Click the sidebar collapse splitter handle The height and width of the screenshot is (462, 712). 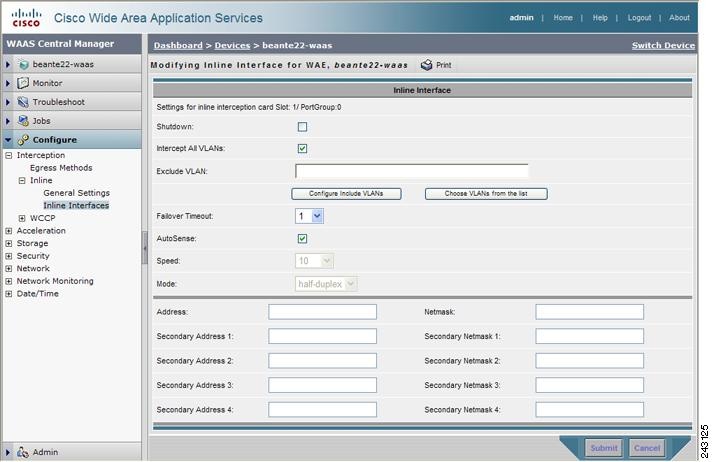point(145,248)
